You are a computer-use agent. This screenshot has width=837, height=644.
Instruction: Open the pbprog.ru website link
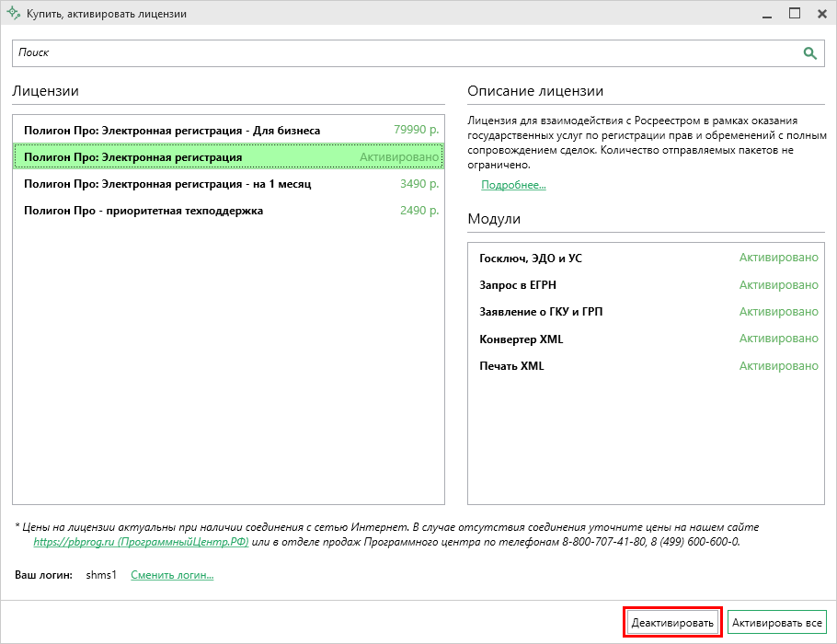point(141,542)
